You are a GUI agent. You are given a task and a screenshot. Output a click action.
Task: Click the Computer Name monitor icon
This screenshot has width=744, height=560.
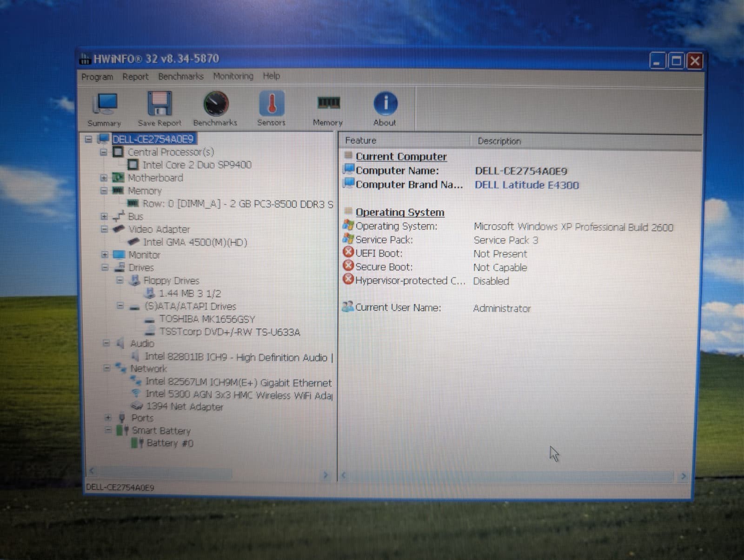coord(349,169)
